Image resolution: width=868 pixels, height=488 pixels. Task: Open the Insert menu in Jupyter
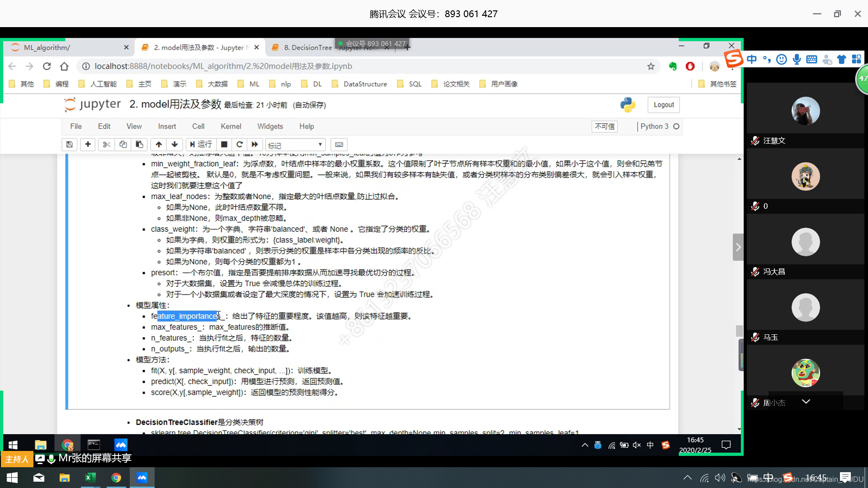click(167, 127)
